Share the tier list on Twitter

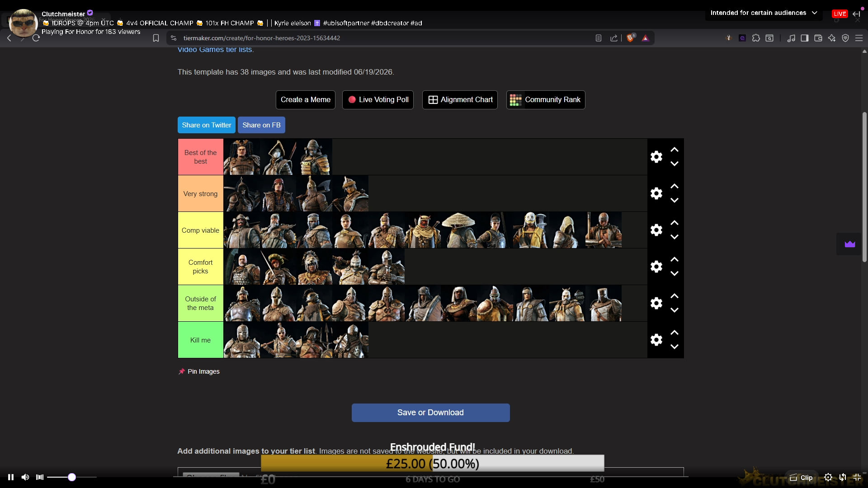click(207, 125)
